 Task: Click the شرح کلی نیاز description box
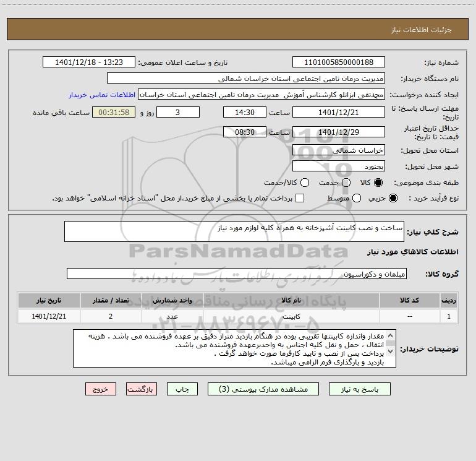234,231
